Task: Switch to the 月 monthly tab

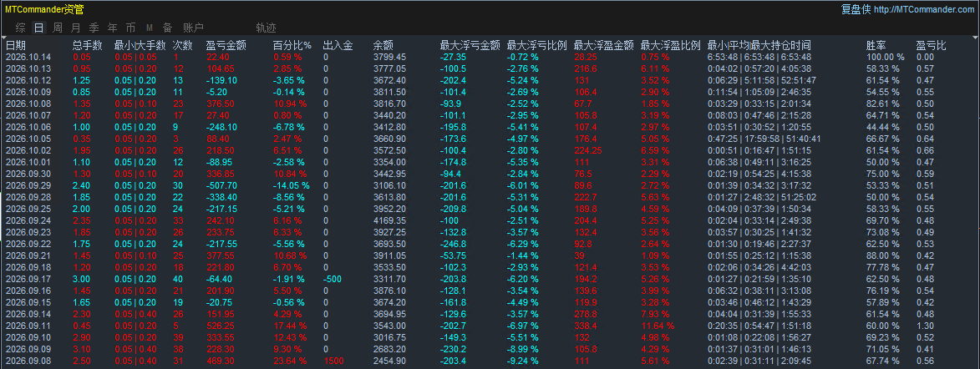Action: 76,28
